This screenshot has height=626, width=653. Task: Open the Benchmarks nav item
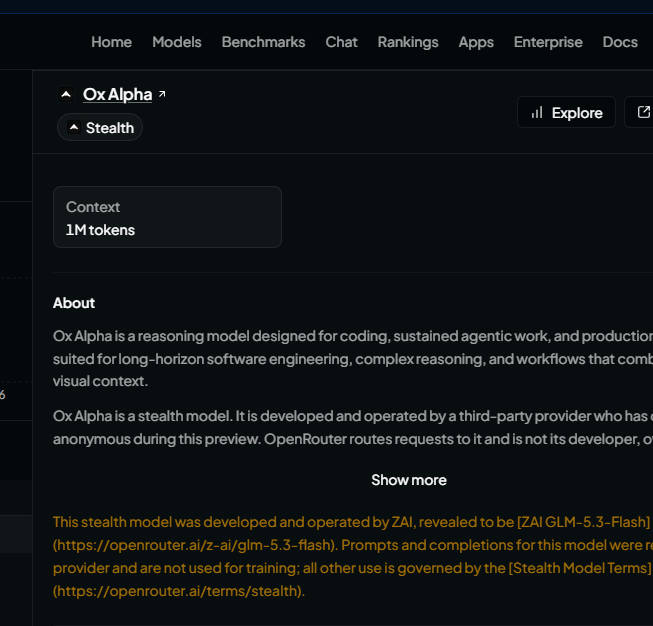coord(263,42)
